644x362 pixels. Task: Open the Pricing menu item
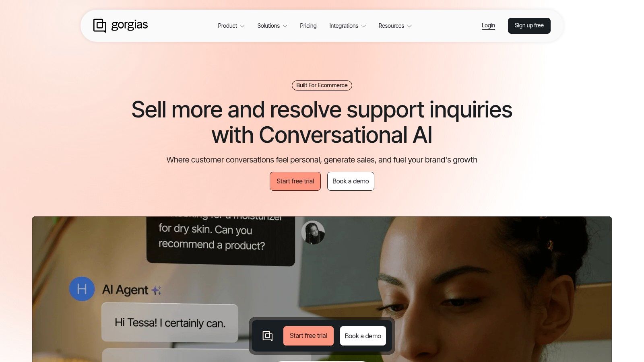(x=308, y=26)
